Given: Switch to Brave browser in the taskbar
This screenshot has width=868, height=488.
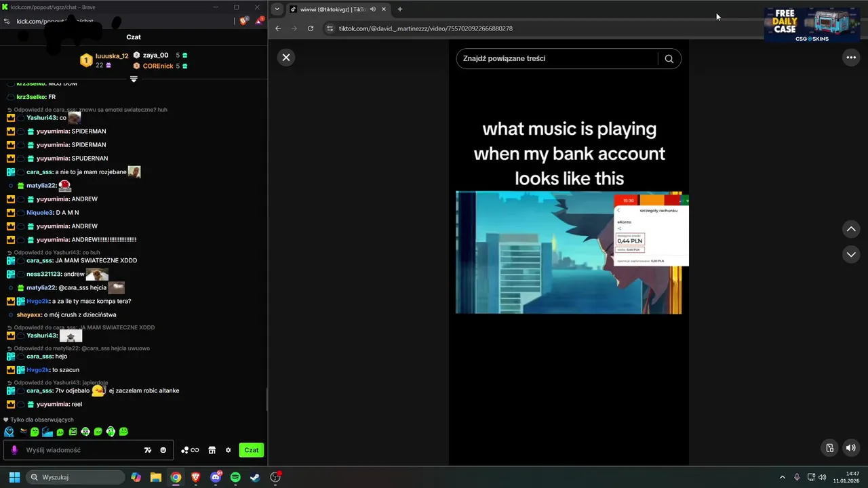Looking at the screenshot, I should click(196, 477).
